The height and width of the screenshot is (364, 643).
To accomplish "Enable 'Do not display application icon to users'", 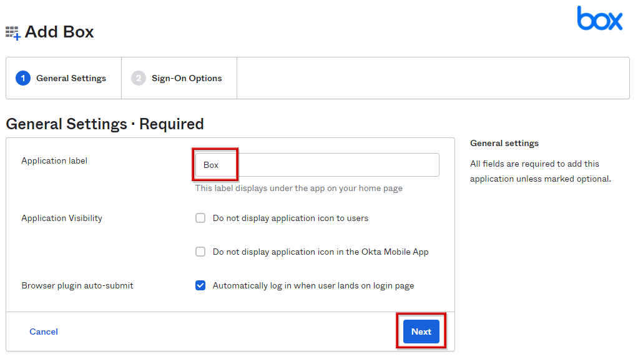I will coord(200,218).
